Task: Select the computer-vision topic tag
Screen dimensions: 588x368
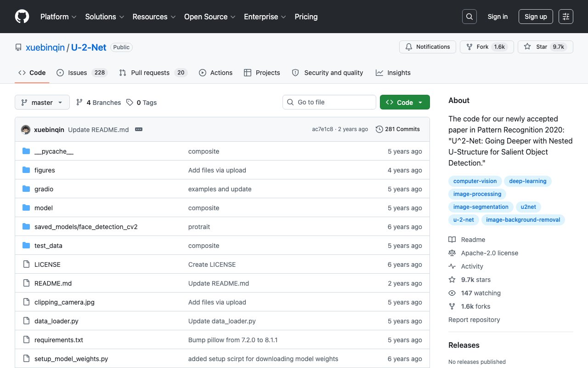Action: [x=475, y=181]
